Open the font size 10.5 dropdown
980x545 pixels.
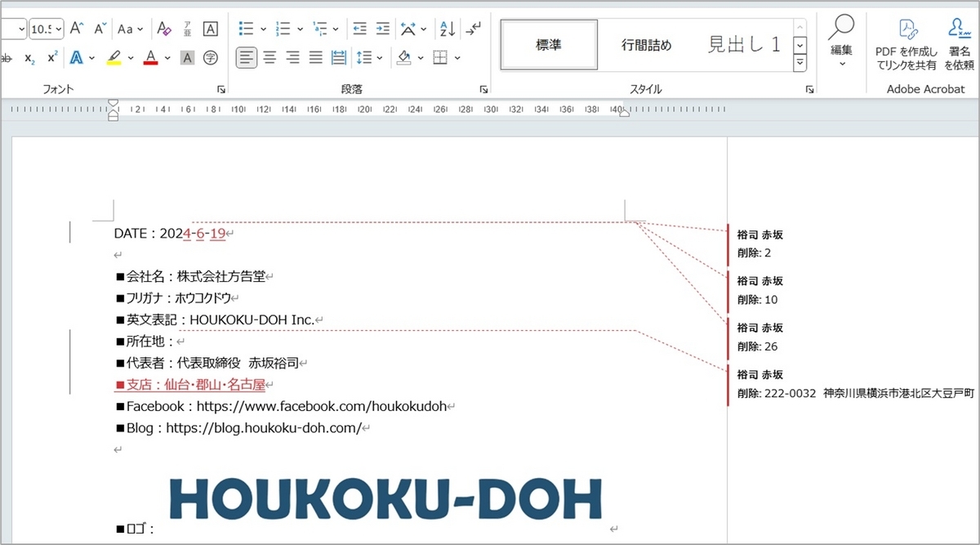click(59, 29)
